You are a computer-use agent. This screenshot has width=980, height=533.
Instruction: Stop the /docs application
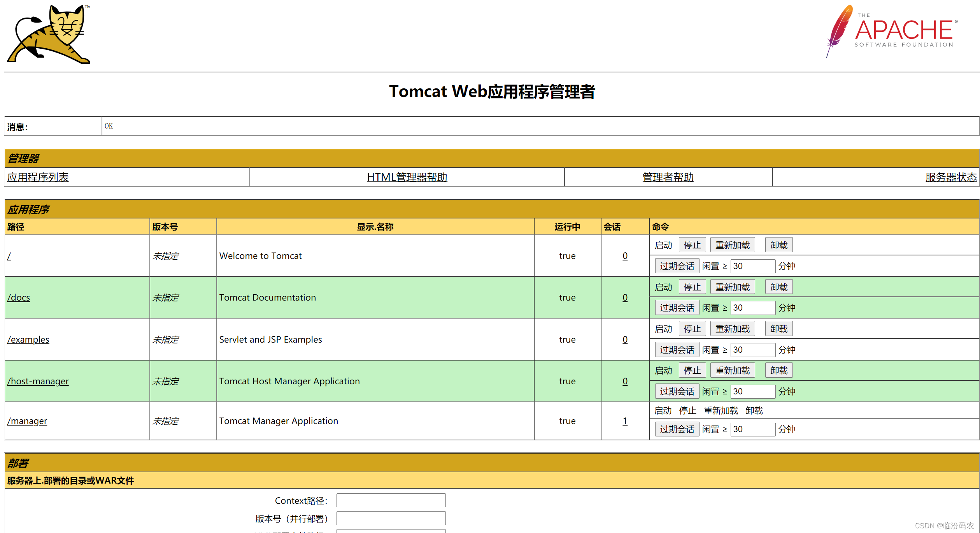(692, 287)
